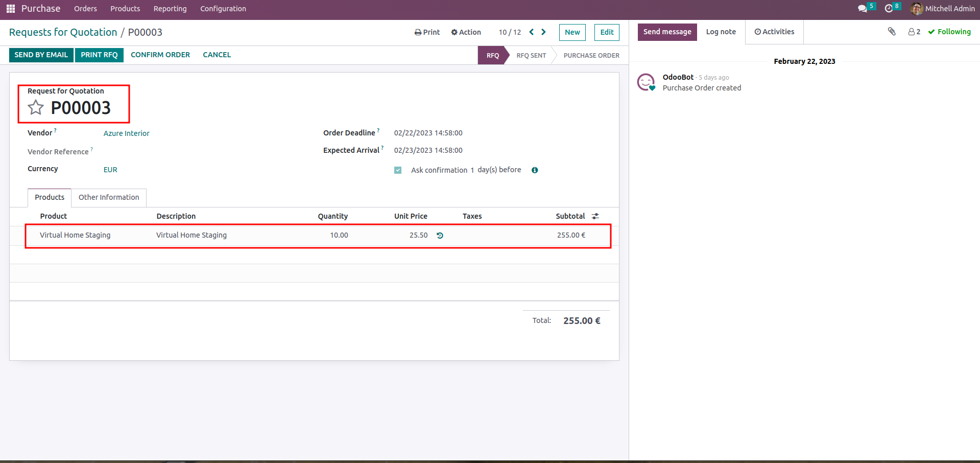This screenshot has width=980, height=463.
Task: Click the Purchase app title
Action: (41, 9)
